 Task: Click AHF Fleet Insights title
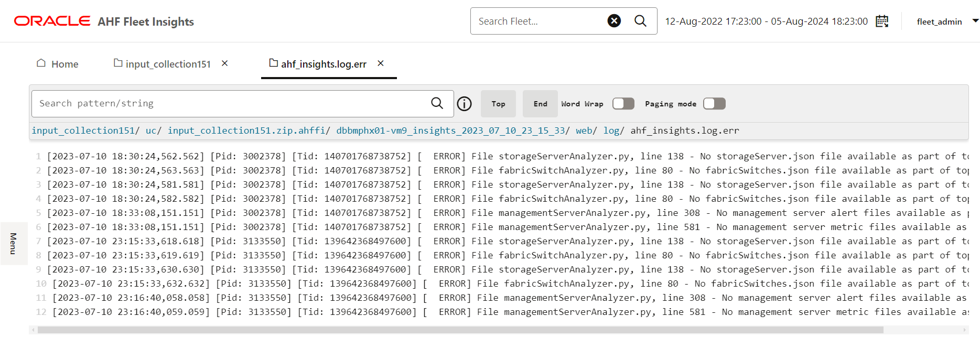(146, 21)
